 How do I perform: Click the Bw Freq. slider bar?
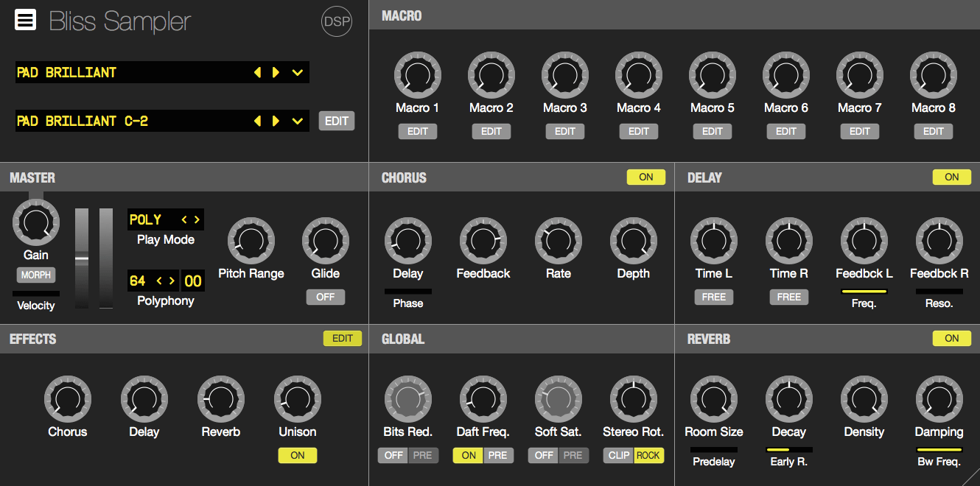(939, 449)
